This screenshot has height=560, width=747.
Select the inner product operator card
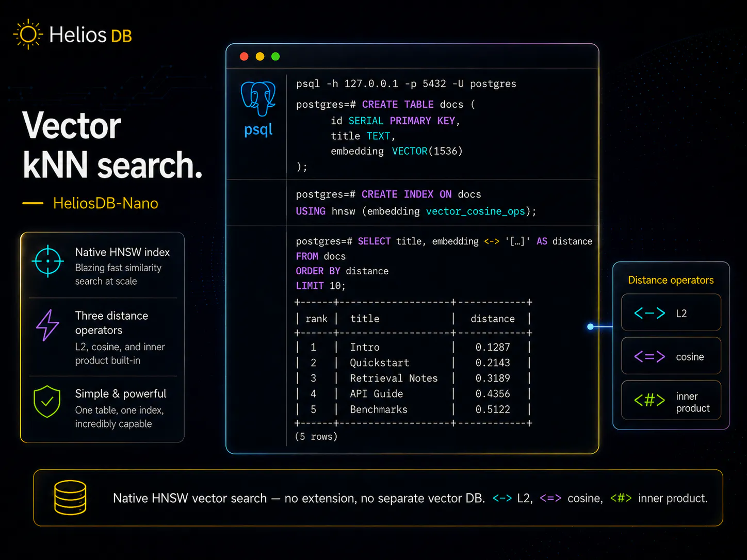(671, 400)
